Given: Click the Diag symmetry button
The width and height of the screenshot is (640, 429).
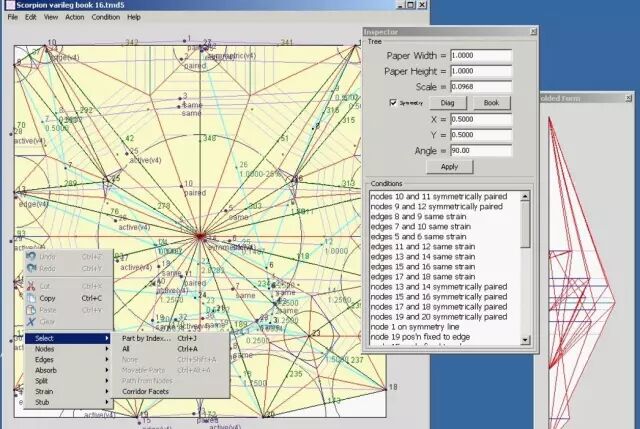Looking at the screenshot, I should coord(447,103).
